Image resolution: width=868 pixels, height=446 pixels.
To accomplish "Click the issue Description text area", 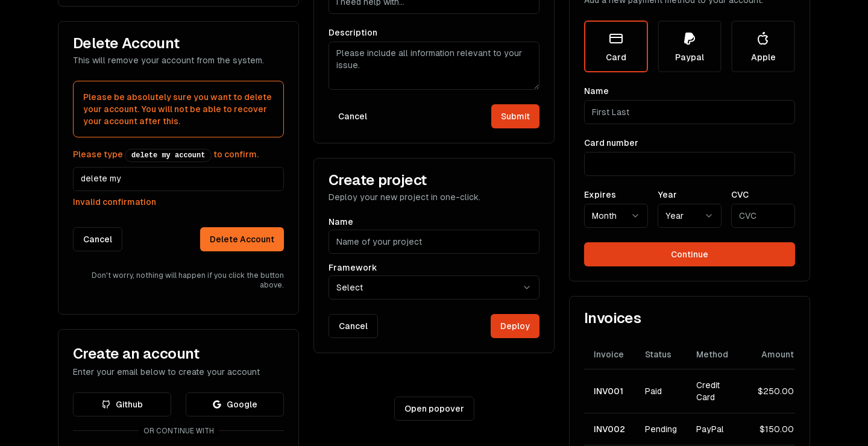I will [x=433, y=66].
